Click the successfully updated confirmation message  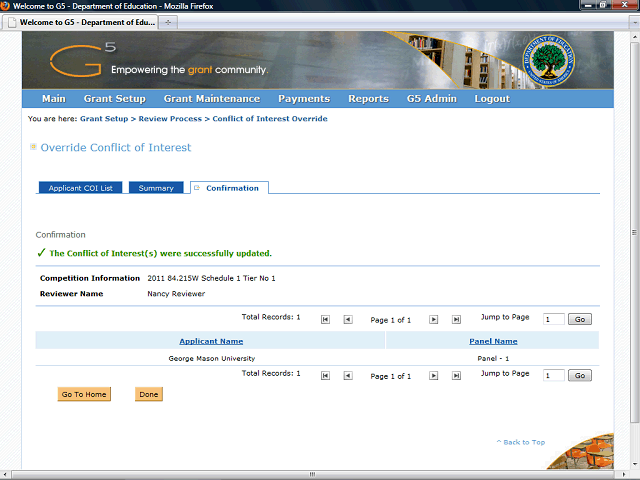[160, 253]
